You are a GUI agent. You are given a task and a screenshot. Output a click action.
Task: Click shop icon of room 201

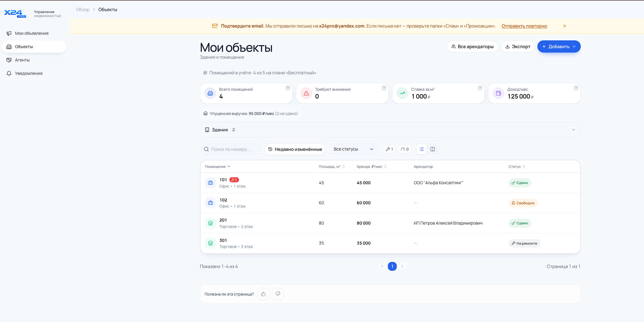click(x=210, y=223)
